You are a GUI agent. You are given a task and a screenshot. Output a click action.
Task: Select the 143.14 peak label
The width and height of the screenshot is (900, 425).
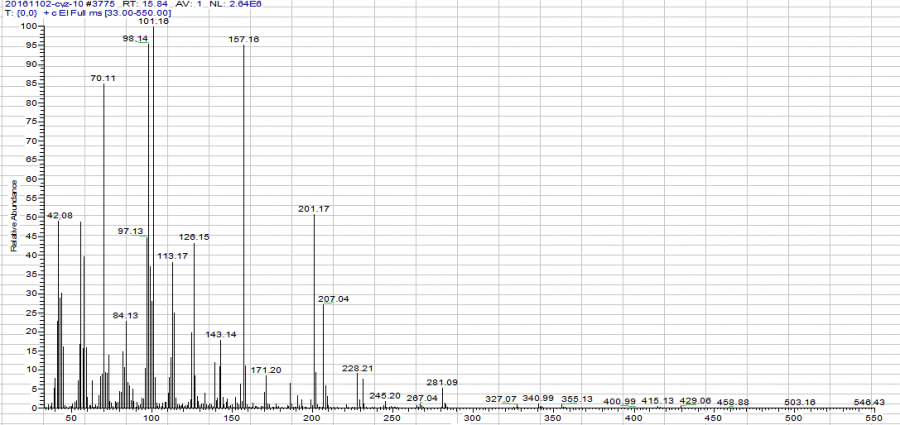pos(221,334)
